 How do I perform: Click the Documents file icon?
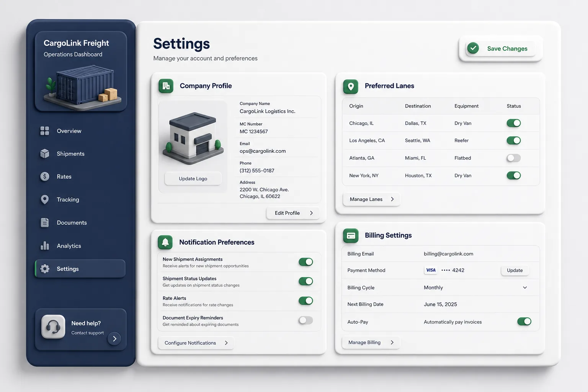click(x=45, y=222)
